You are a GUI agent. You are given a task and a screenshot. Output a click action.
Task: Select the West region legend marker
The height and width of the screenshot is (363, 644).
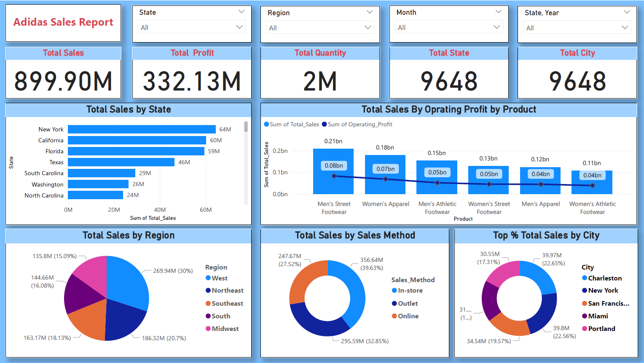(208, 278)
